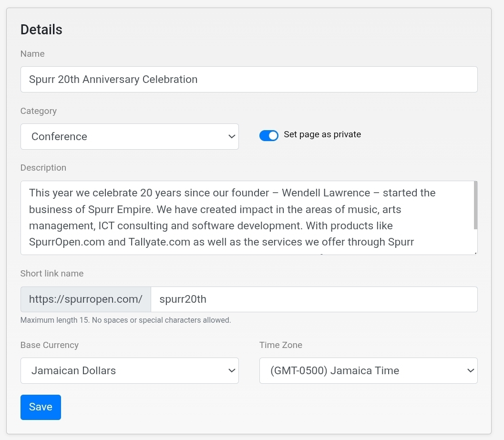Click the Set page as private label
The width and height of the screenshot is (504, 440).
pyautogui.click(x=322, y=134)
